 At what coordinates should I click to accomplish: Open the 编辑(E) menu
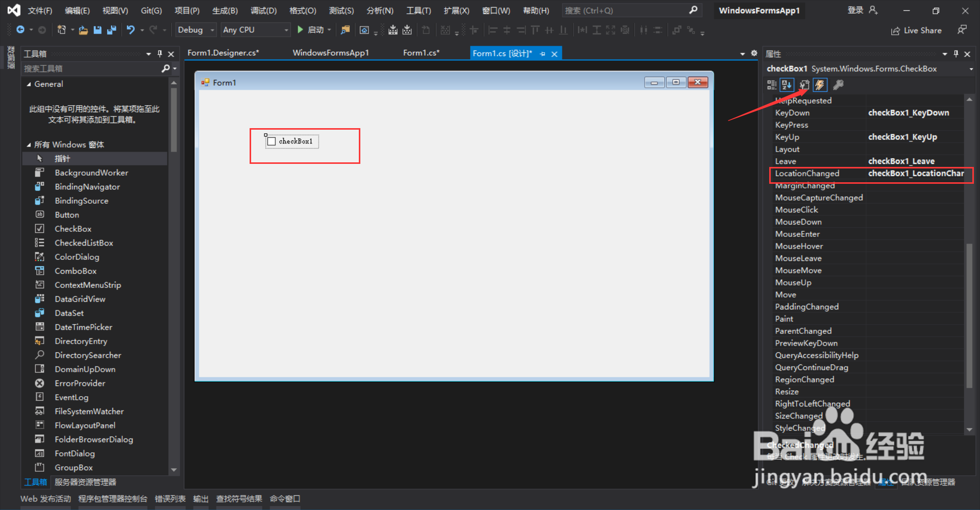coord(77,10)
